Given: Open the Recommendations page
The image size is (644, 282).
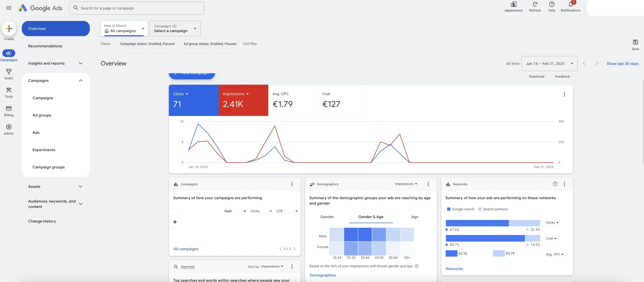Looking at the screenshot, I should [x=45, y=46].
